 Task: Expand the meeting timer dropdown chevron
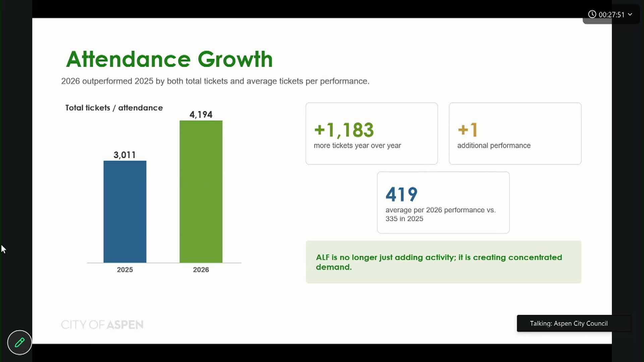(x=630, y=14)
